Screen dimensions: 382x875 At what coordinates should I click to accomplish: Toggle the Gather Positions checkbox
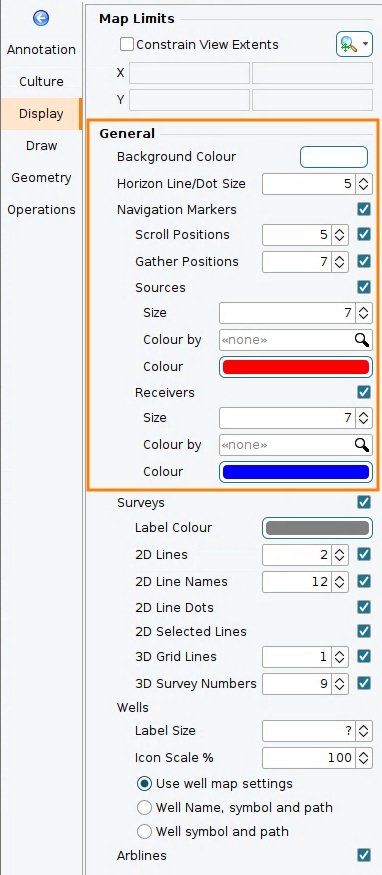pyautogui.click(x=364, y=261)
